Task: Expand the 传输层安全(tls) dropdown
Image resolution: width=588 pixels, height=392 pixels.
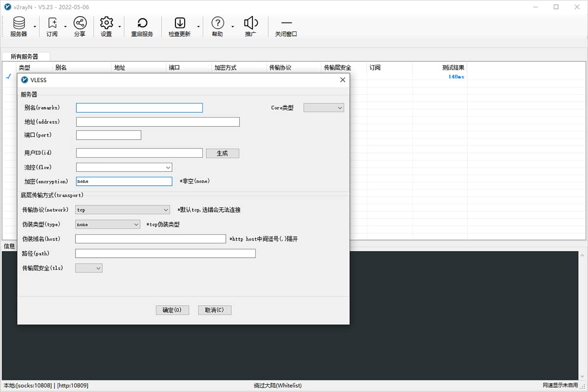Action: coord(89,268)
